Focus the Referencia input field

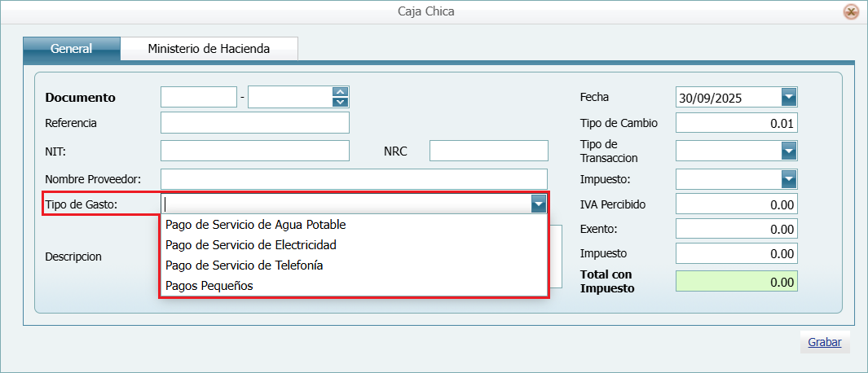point(254,123)
